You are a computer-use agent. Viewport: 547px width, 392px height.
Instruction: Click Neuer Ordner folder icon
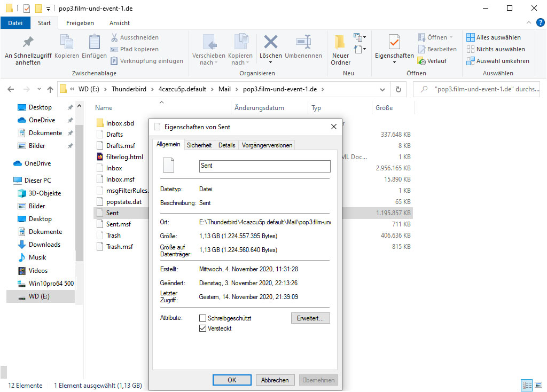pyautogui.click(x=340, y=42)
